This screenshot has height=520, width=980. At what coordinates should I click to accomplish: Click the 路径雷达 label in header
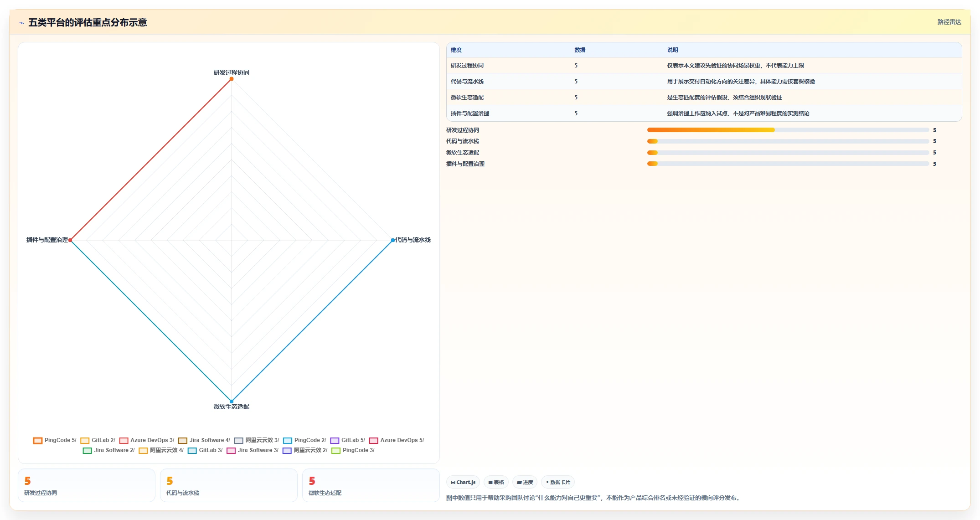click(949, 22)
